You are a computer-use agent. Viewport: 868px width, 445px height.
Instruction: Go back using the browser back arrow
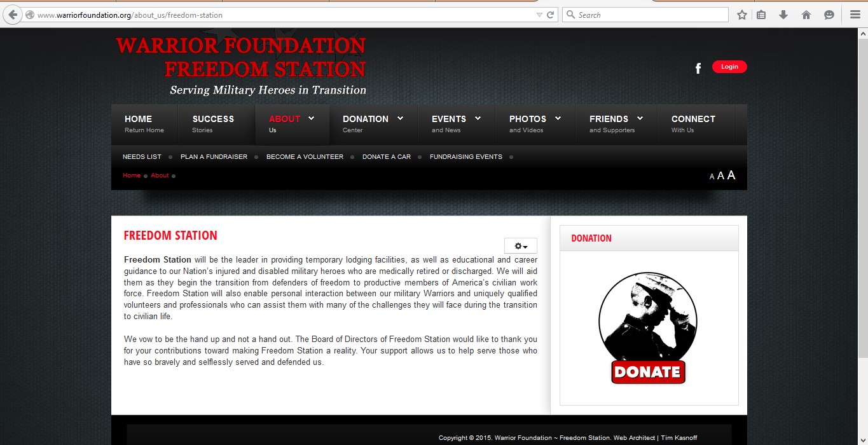click(11, 15)
